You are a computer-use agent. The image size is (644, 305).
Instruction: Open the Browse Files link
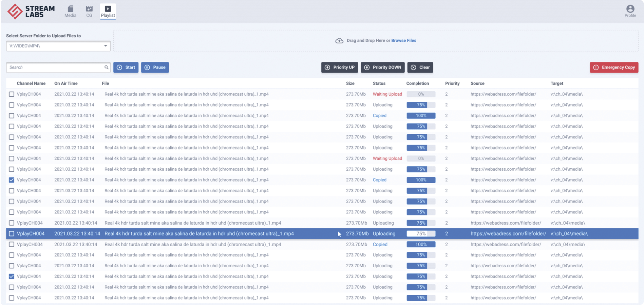point(403,41)
